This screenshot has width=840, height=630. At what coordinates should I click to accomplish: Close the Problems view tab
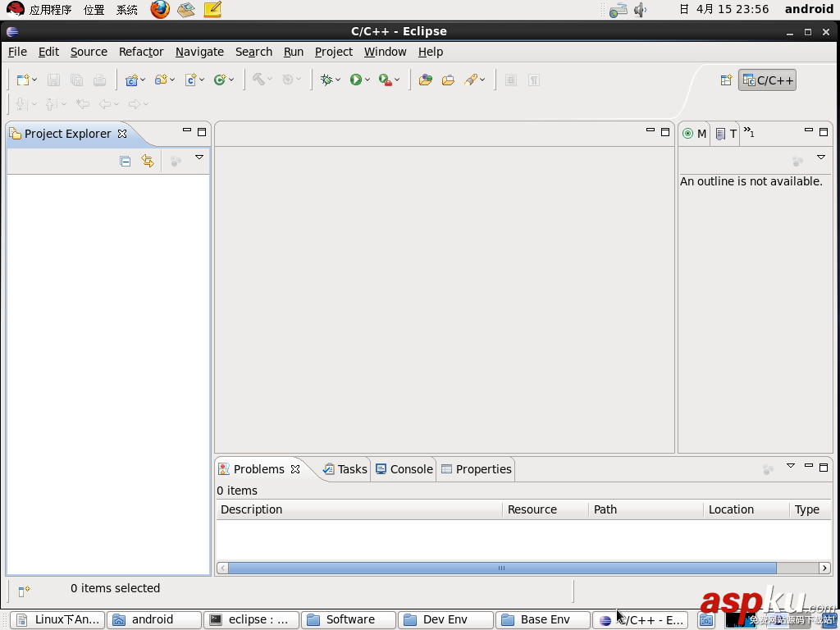(295, 469)
